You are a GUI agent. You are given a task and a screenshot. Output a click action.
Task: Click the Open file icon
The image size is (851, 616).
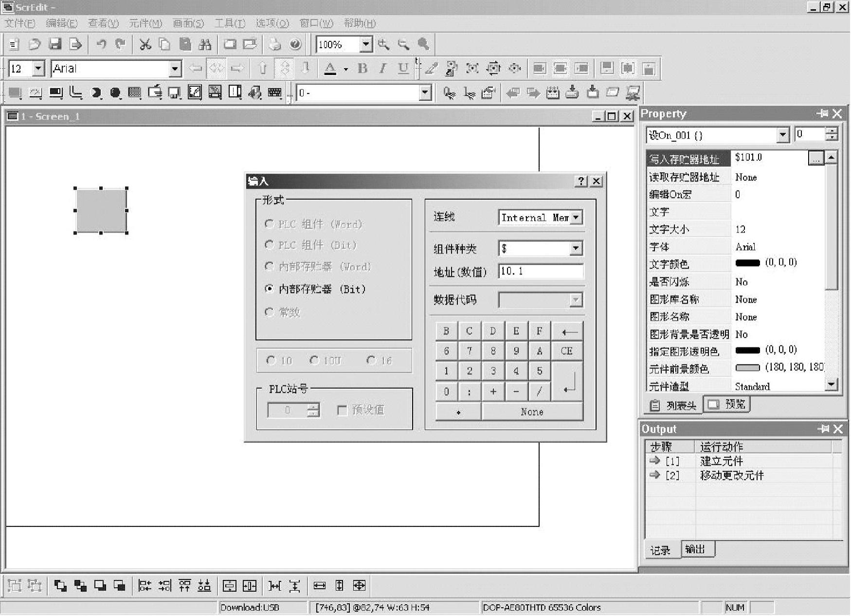point(34,44)
